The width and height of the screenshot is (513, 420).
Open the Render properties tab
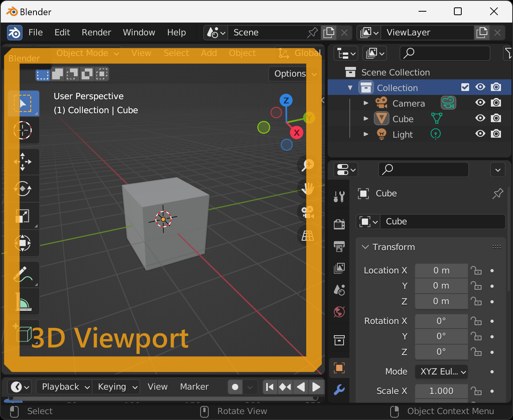tap(339, 224)
